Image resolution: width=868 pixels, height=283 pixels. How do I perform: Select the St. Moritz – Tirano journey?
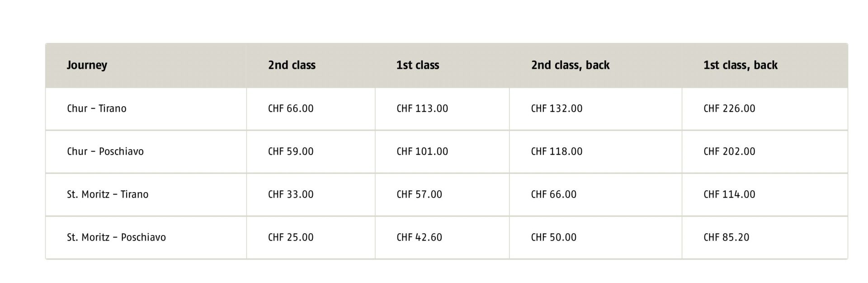(108, 194)
